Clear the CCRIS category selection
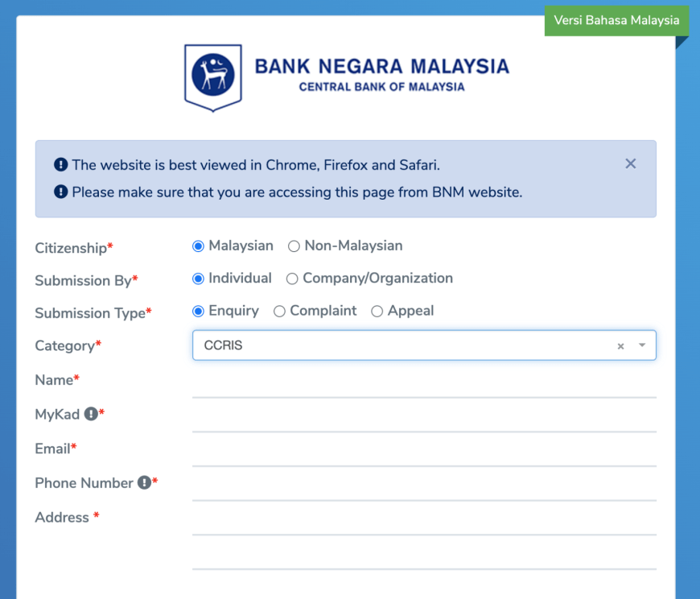Image resolution: width=700 pixels, height=599 pixels. (x=620, y=346)
